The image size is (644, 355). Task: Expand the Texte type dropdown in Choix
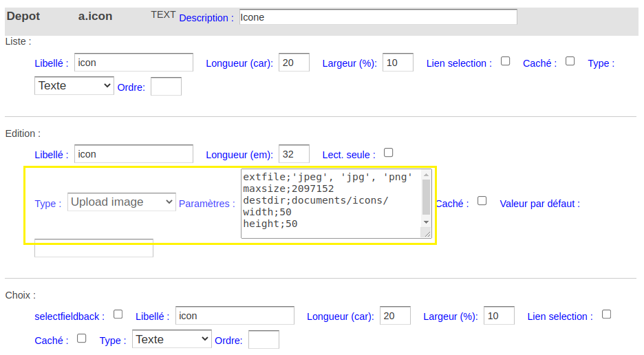click(x=172, y=339)
